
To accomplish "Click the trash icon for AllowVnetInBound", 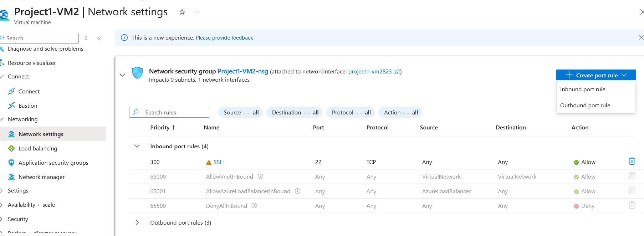I will click(632, 176).
